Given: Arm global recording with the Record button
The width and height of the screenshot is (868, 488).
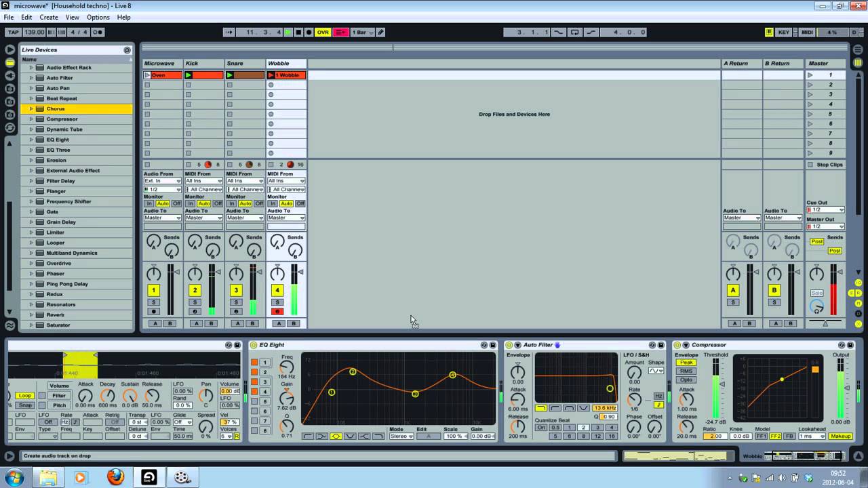Looking at the screenshot, I should click(x=309, y=32).
